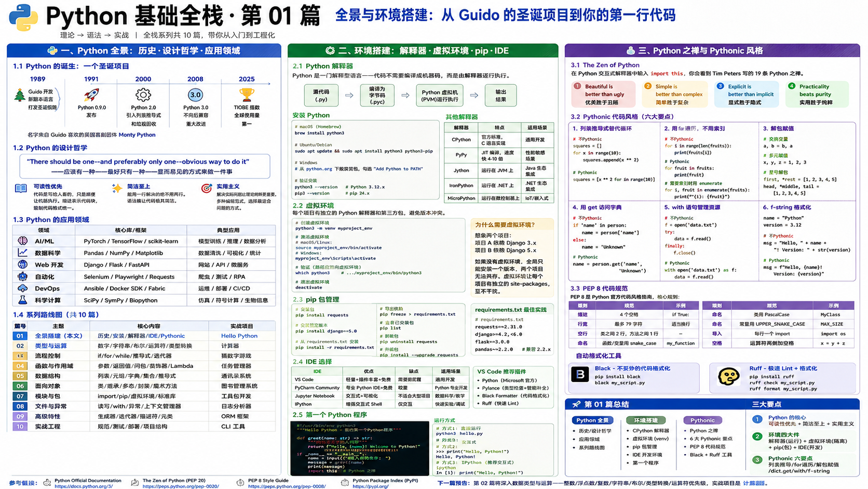This screenshot has height=489, width=868.
Task: Click the robot icon in 自动化 row
Action: [x=22, y=276]
